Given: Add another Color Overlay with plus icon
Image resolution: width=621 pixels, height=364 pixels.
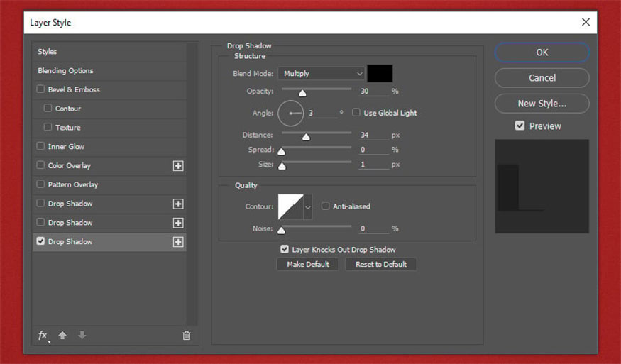Looking at the screenshot, I should 178,165.
